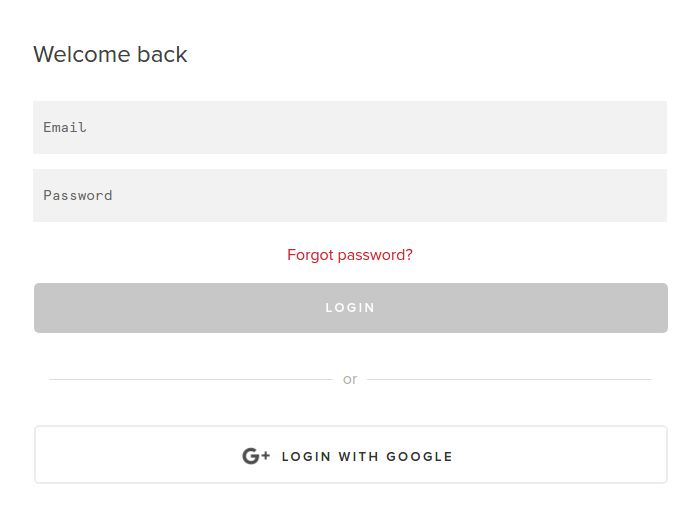This screenshot has width=697, height=521.
Task: Click the divider line right of "or"
Action: pos(508,379)
